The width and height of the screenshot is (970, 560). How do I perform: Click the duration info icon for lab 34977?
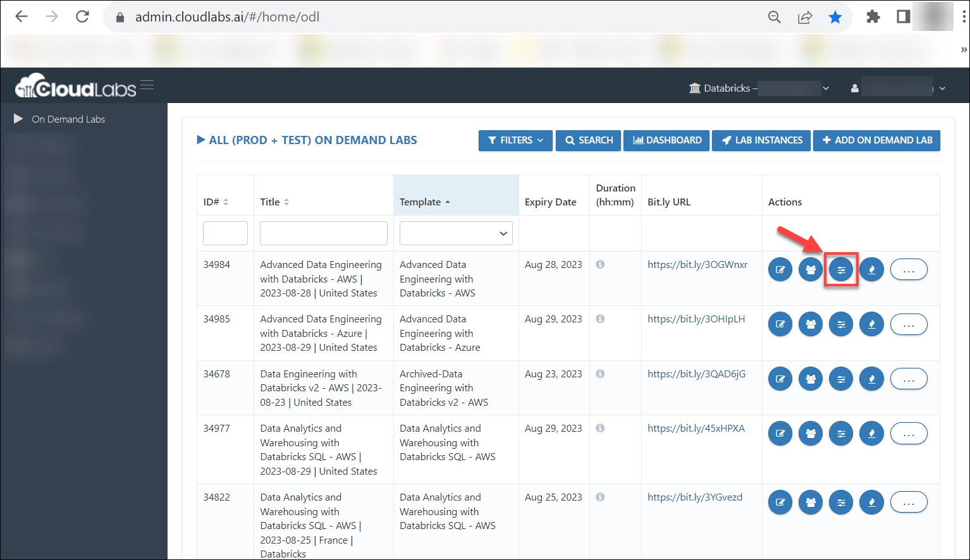(x=600, y=428)
